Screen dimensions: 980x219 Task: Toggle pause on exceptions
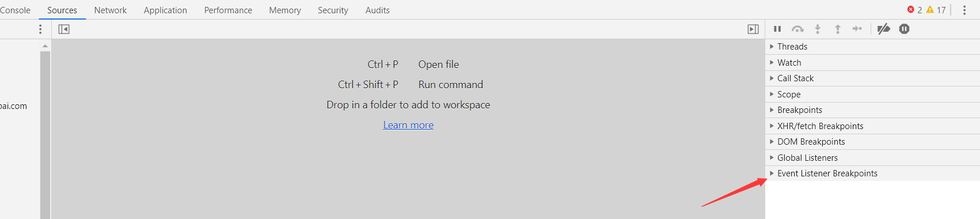[904, 29]
